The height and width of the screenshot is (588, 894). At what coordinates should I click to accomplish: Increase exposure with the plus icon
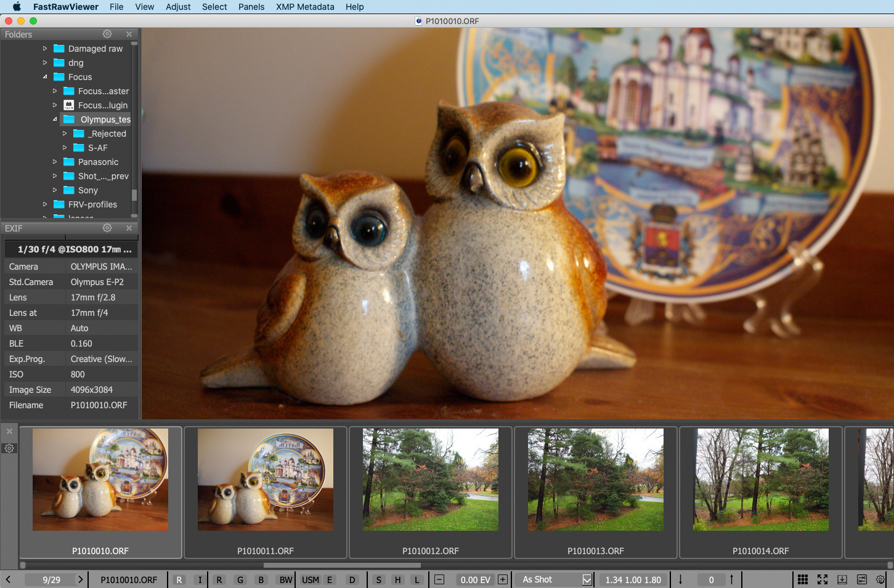pos(503,579)
